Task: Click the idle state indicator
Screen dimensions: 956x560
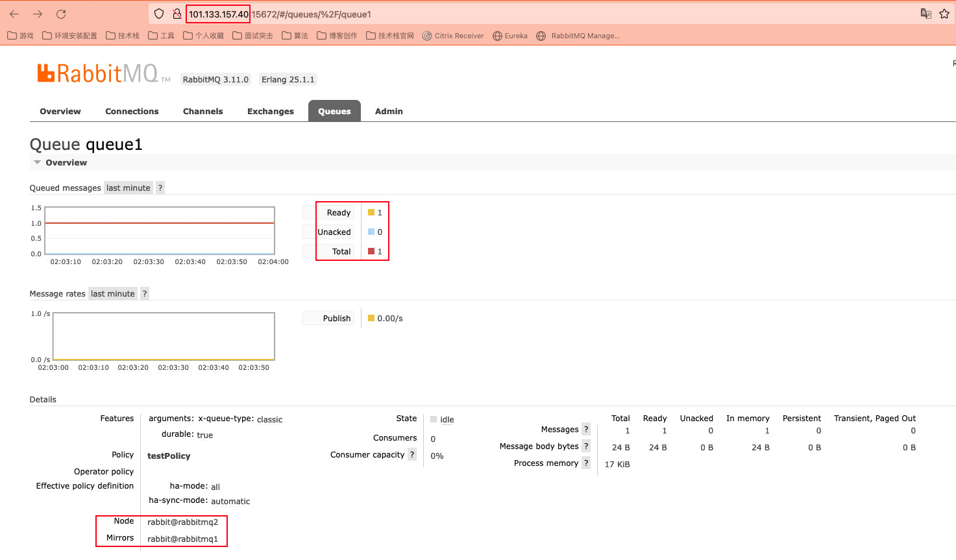Action: pos(442,419)
